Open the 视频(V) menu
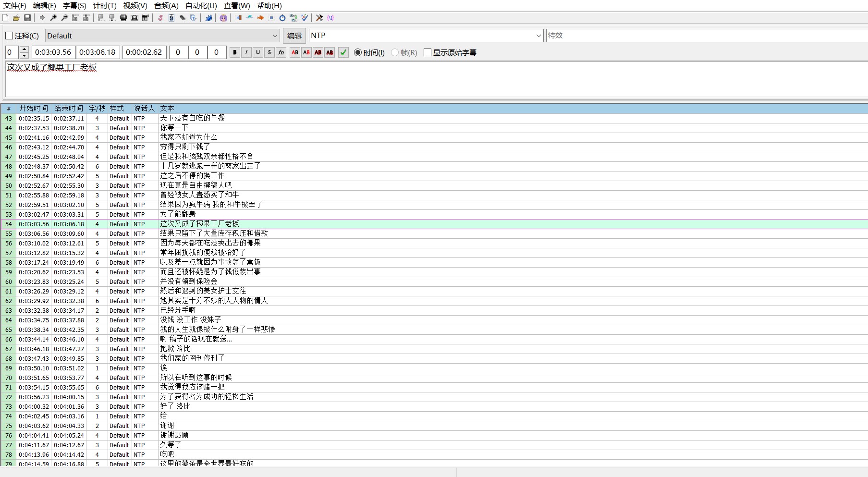 point(135,6)
